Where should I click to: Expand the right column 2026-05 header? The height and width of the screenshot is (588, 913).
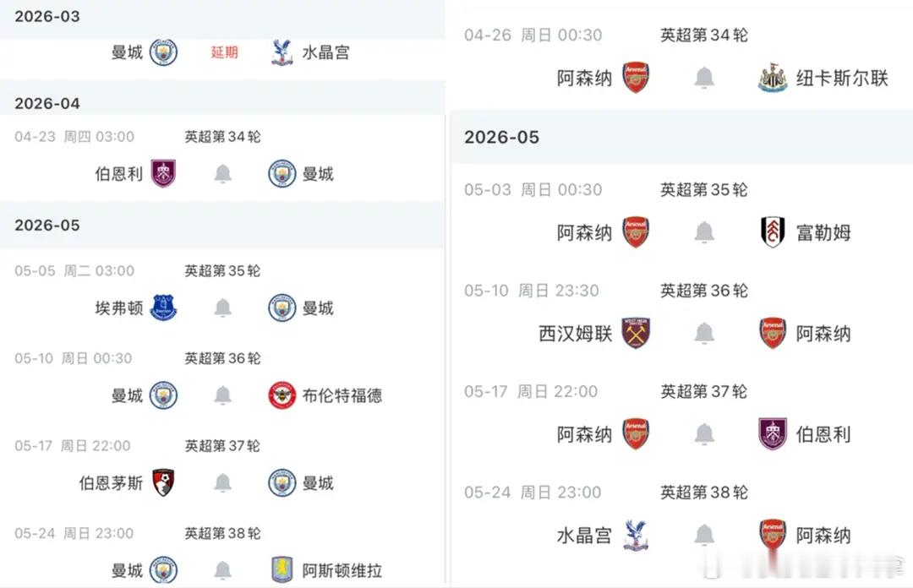coord(503,137)
